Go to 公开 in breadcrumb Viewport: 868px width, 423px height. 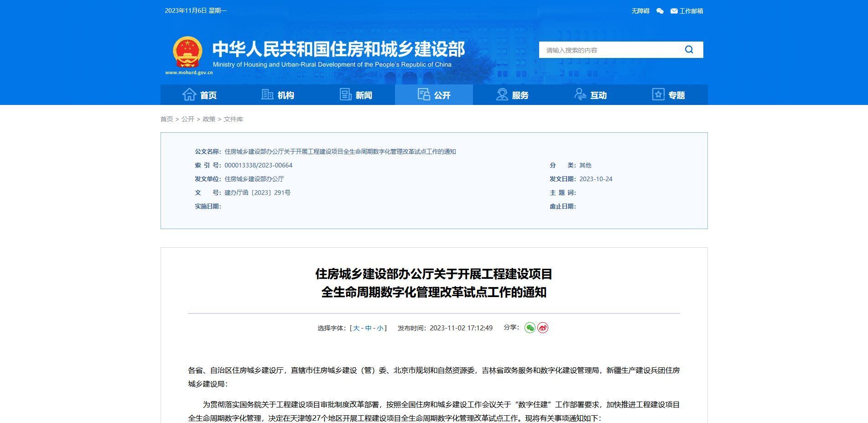(188, 119)
